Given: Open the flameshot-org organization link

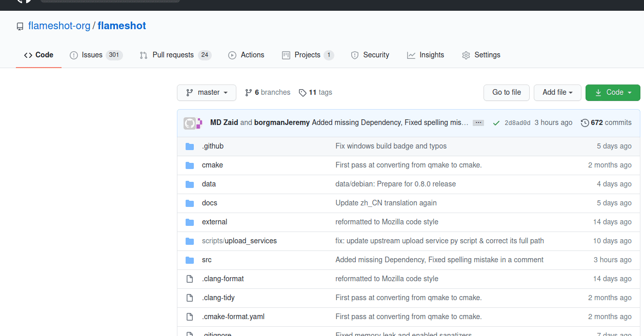Looking at the screenshot, I should [59, 26].
